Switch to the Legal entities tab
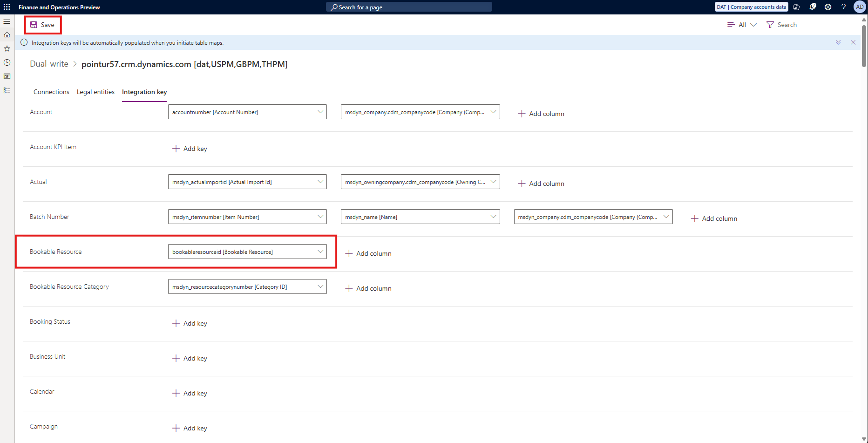Viewport: 868px width, 443px height. 95,92
